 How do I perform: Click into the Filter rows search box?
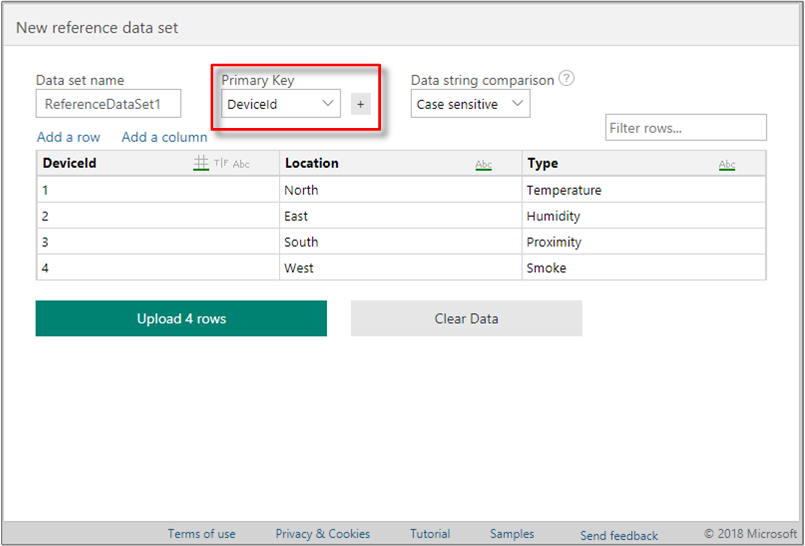[685, 128]
